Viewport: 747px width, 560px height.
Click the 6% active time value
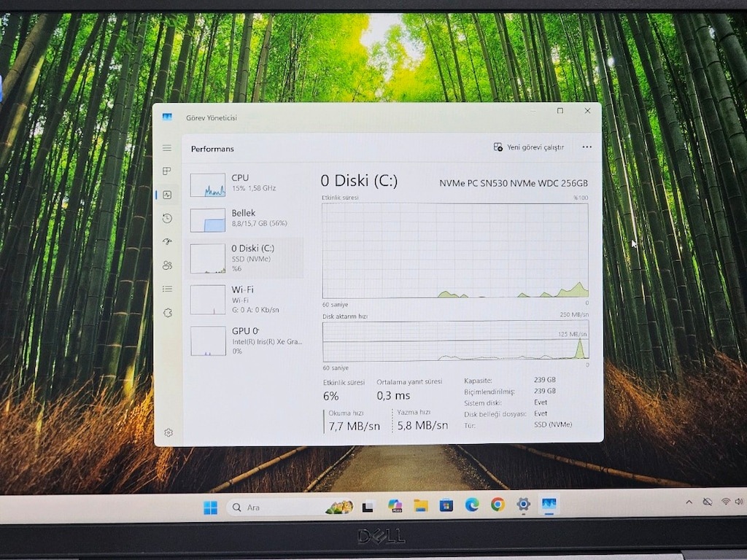(330, 396)
